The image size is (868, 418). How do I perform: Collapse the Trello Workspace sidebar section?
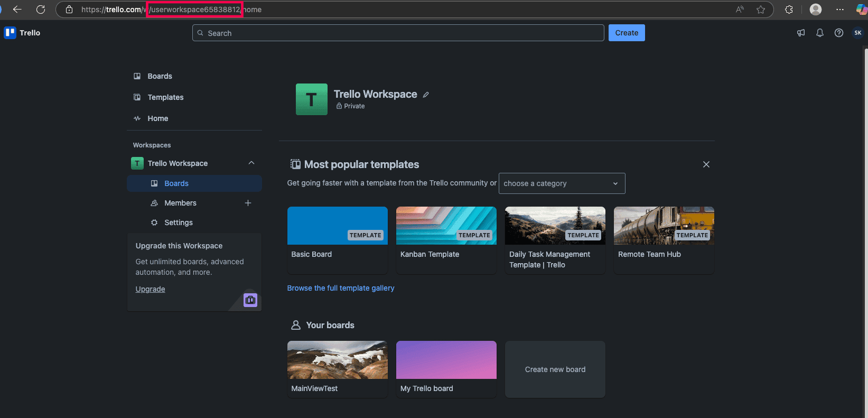coord(251,163)
